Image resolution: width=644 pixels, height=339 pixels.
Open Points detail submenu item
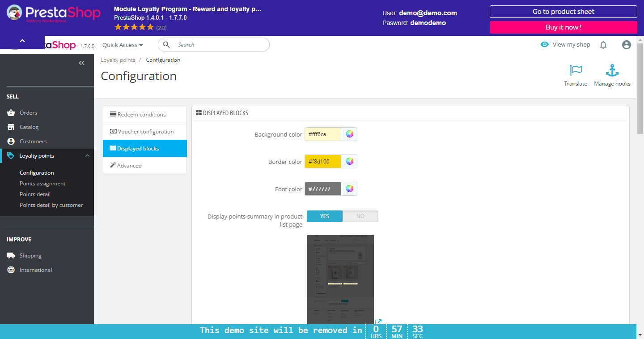click(35, 194)
